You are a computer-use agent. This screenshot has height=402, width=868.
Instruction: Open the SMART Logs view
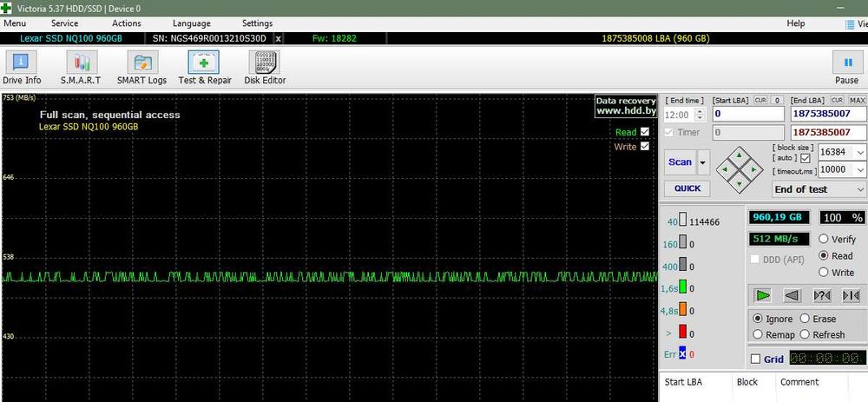[x=141, y=68]
